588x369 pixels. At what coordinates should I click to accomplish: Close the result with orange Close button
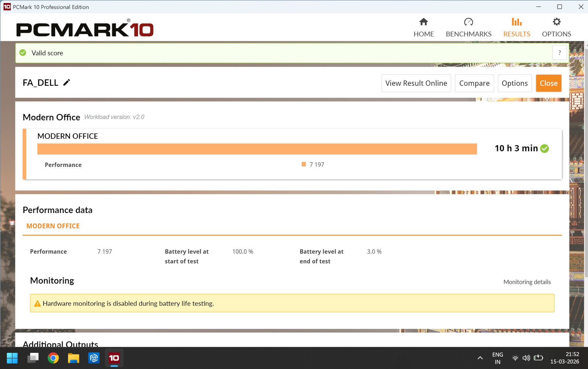[548, 83]
